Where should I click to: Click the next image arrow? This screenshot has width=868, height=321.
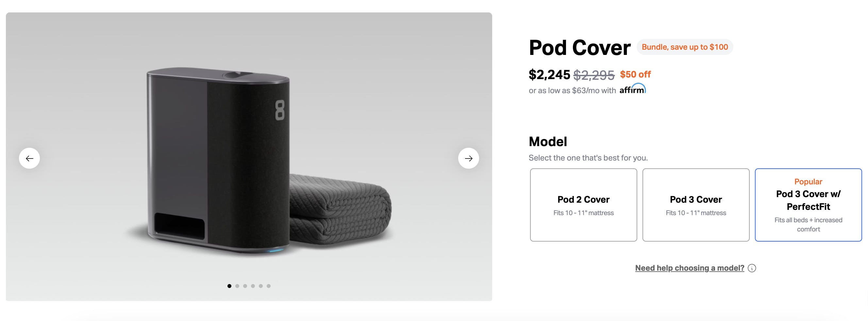click(x=468, y=158)
